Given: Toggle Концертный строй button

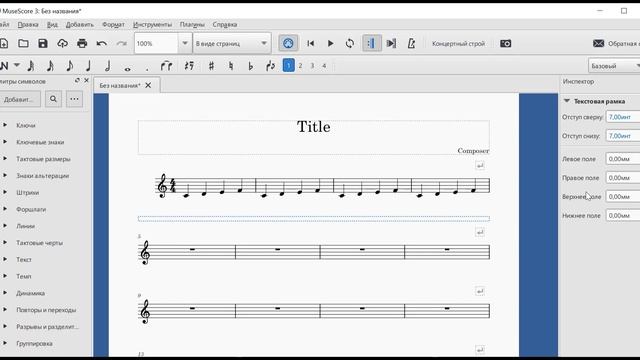Looking at the screenshot, I should click(458, 43).
